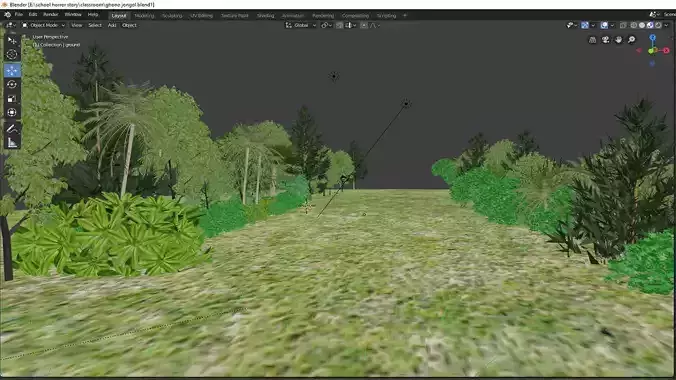Select the Rotate tool
This screenshot has height=380, width=676.
[12, 84]
